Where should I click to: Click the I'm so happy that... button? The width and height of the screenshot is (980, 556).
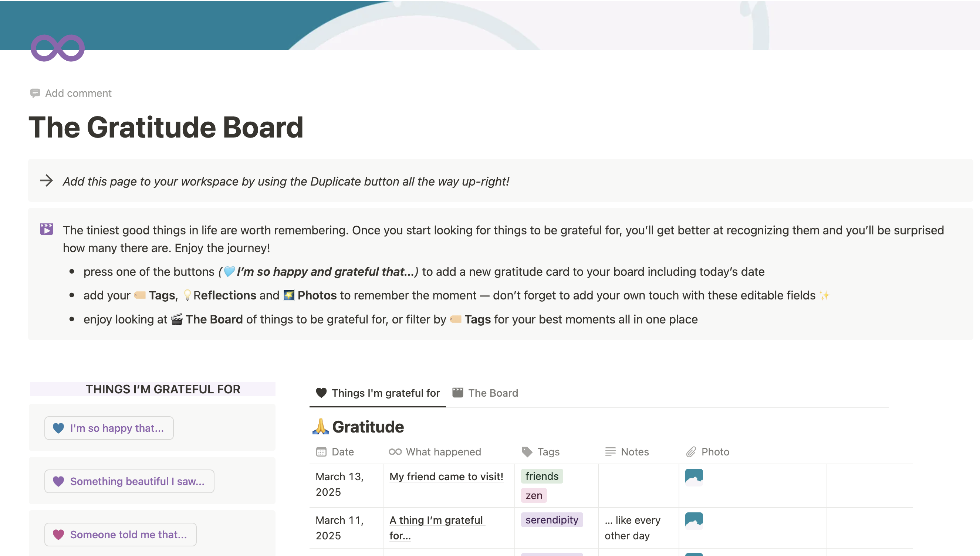[x=109, y=428]
